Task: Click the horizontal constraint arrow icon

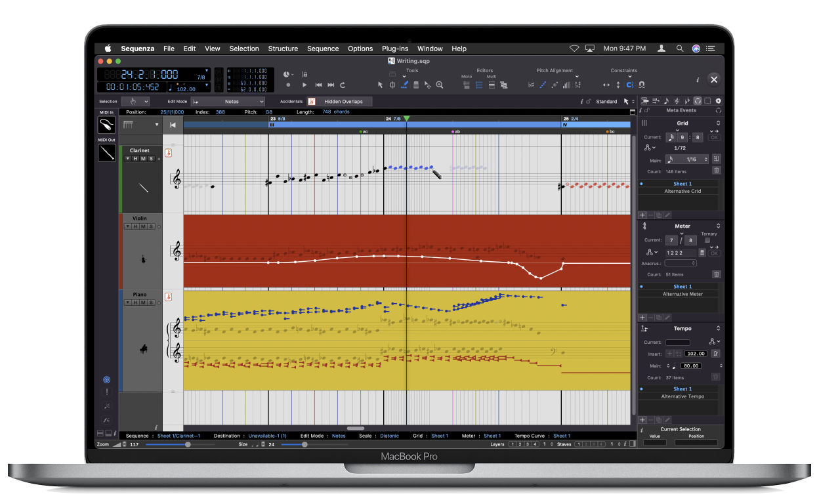Action: click(x=606, y=85)
